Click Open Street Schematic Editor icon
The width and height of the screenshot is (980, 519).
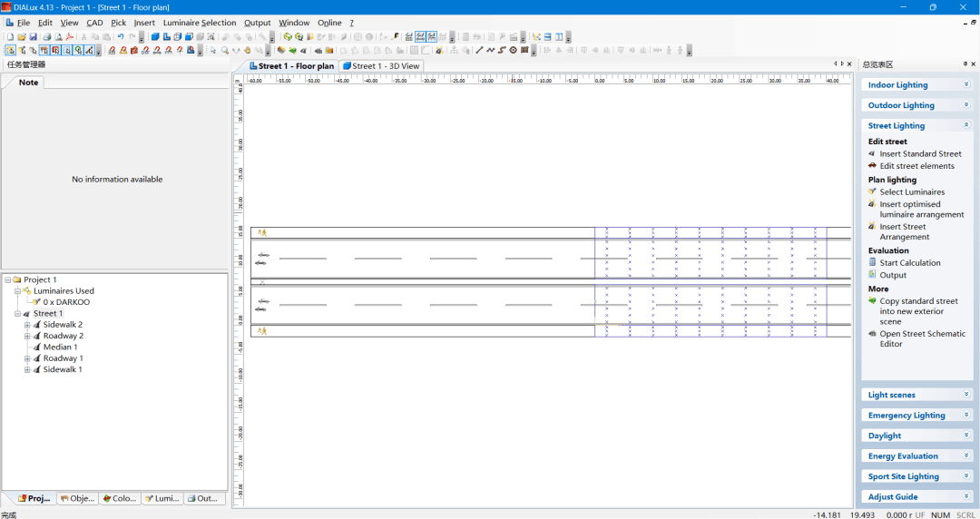tap(872, 334)
